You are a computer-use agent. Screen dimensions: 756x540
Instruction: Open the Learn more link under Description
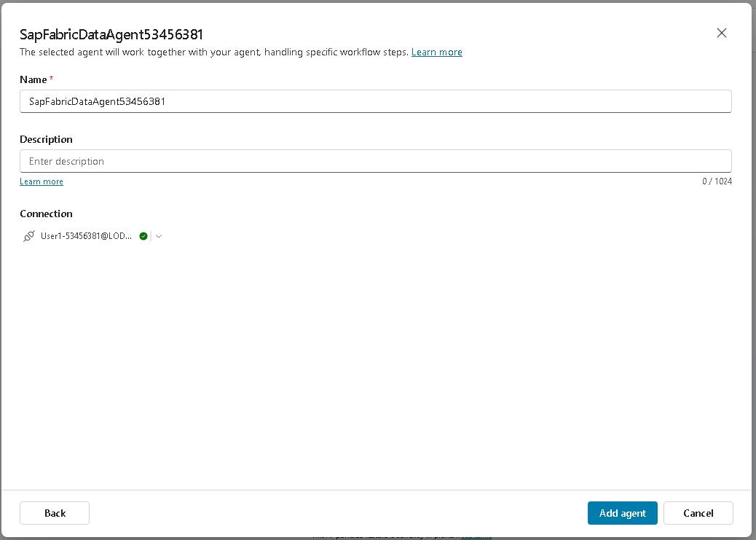pos(42,181)
